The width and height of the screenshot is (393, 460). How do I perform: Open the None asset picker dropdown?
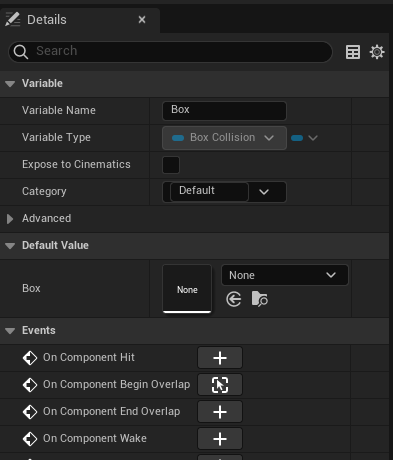pos(285,275)
